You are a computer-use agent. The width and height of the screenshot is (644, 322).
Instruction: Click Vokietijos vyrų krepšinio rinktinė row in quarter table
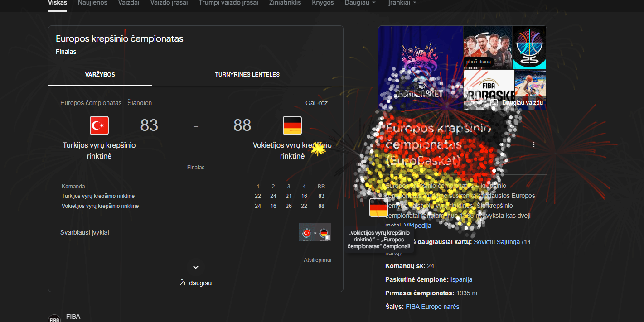pos(196,206)
